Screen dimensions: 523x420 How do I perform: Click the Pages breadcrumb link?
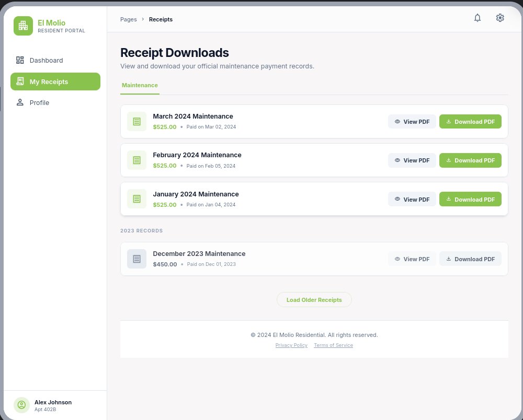tap(129, 19)
